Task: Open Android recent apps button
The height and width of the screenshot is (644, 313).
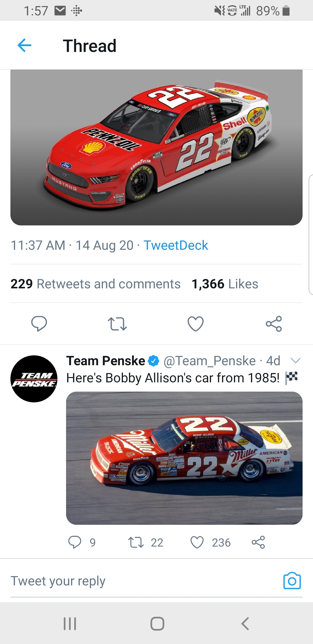Action: tap(70, 623)
